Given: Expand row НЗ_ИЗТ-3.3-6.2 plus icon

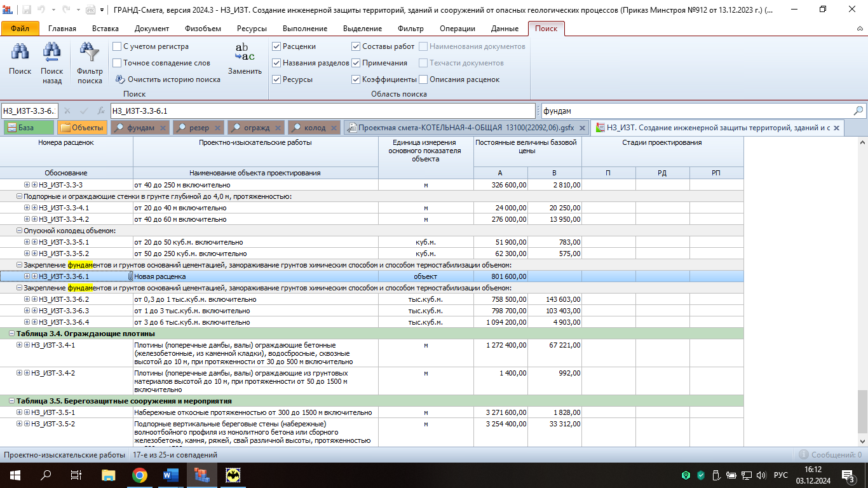Looking at the screenshot, I should coord(27,299).
